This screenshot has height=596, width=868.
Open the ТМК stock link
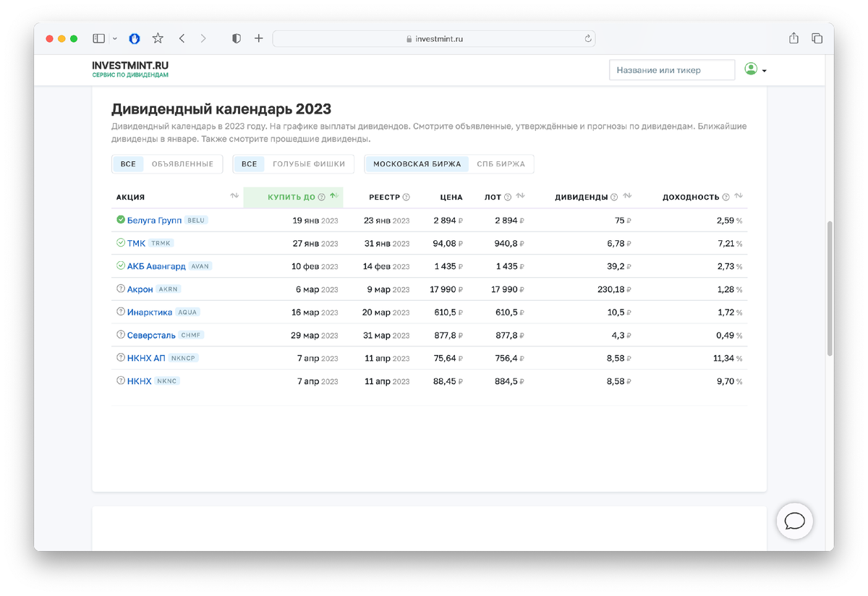136,243
